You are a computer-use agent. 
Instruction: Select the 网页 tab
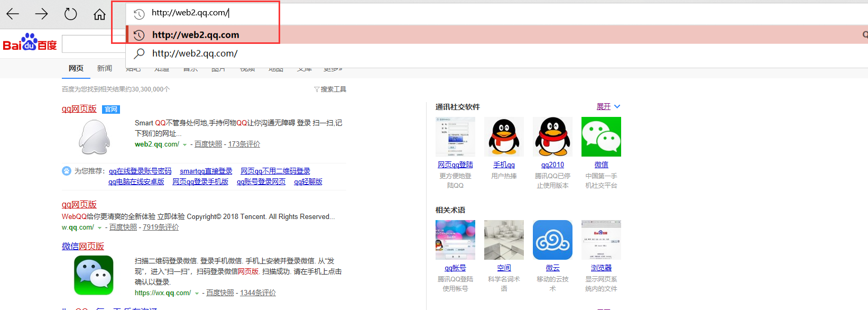76,68
